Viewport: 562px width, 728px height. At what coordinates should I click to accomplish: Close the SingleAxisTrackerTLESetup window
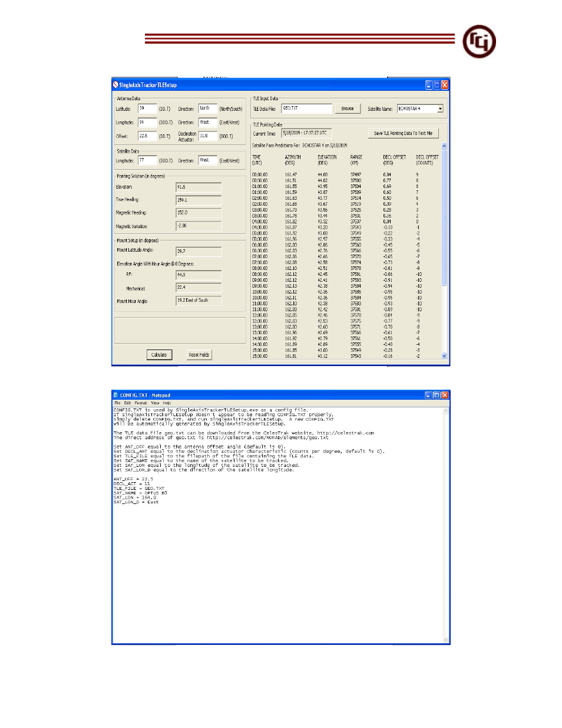pyautogui.click(x=445, y=85)
